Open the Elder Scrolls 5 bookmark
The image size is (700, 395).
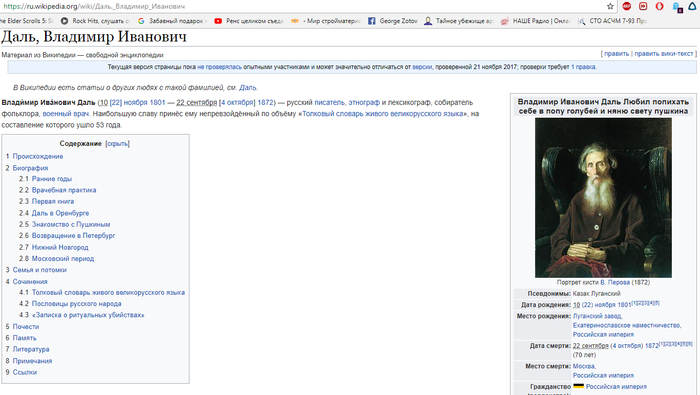(x=27, y=21)
